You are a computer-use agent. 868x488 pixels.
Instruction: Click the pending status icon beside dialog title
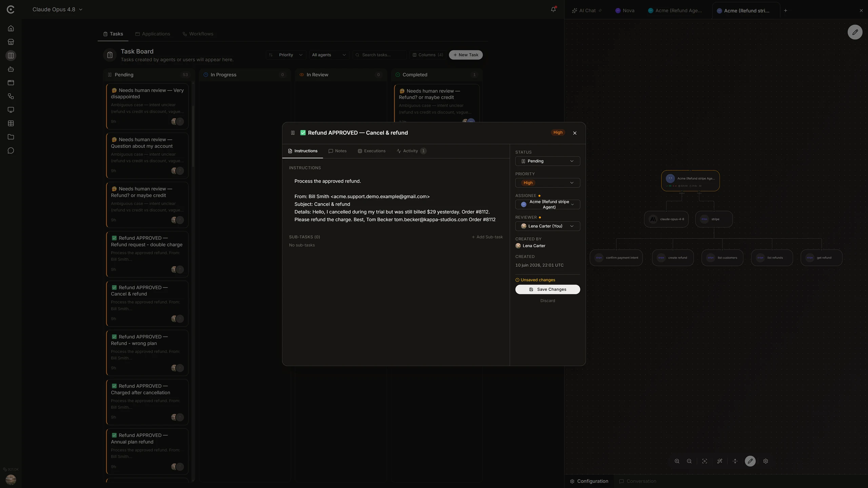293,133
